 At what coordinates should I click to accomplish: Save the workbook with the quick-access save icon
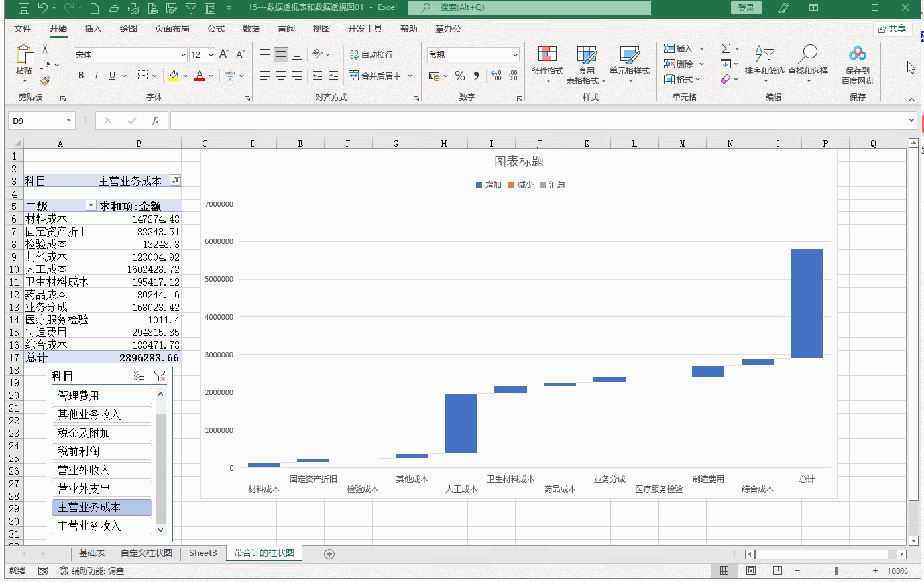(24, 8)
